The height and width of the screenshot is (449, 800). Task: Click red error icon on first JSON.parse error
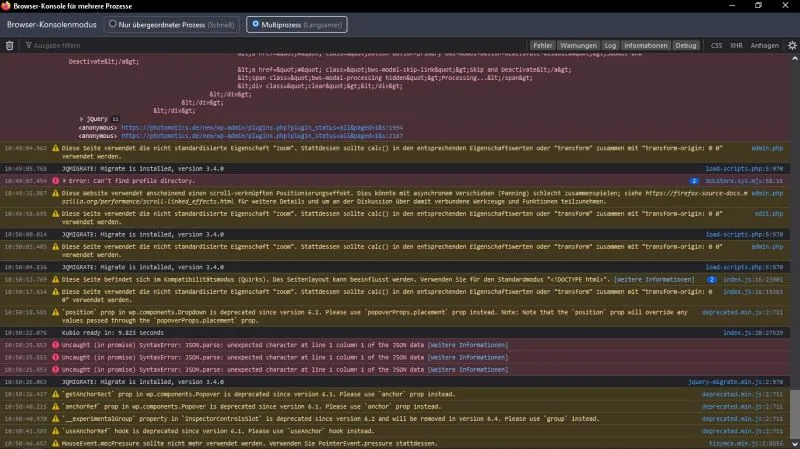[56, 345]
